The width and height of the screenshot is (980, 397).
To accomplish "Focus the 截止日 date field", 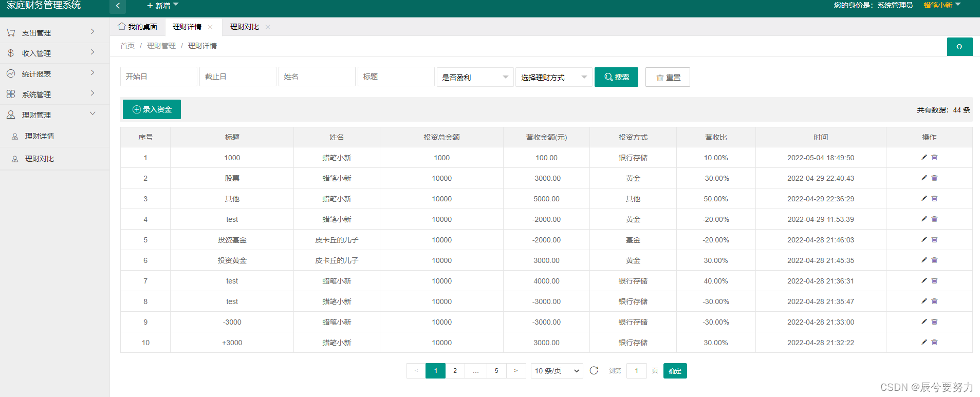I will tap(238, 77).
